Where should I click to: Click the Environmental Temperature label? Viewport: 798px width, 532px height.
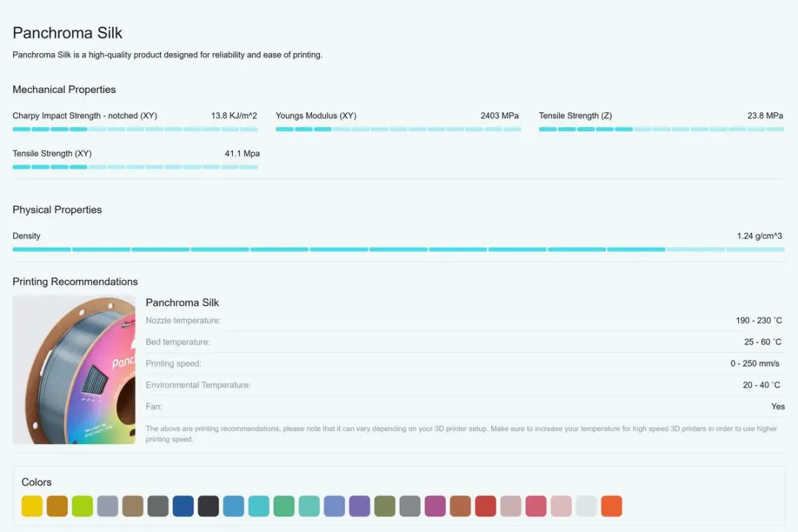click(198, 386)
